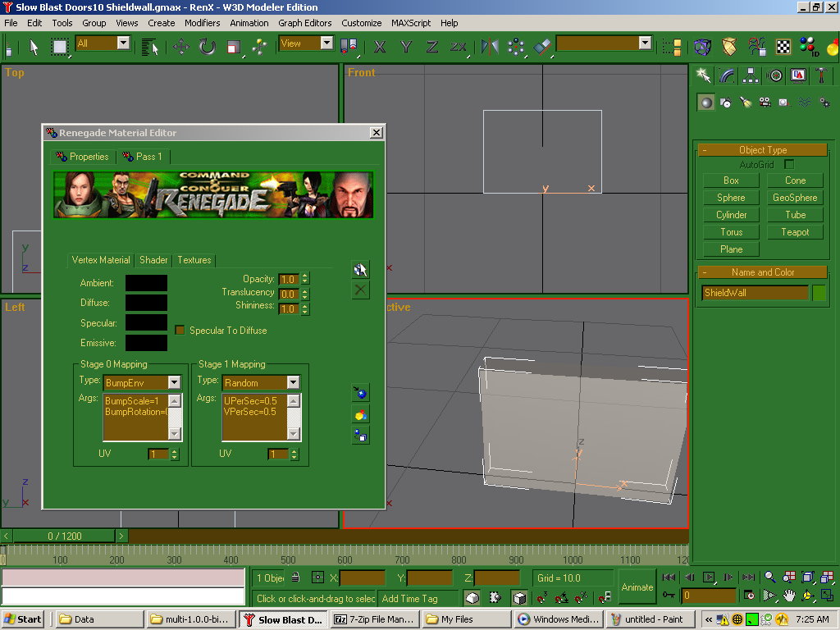Create a Teapot object
This screenshot has height=630, width=840.
[x=794, y=232]
